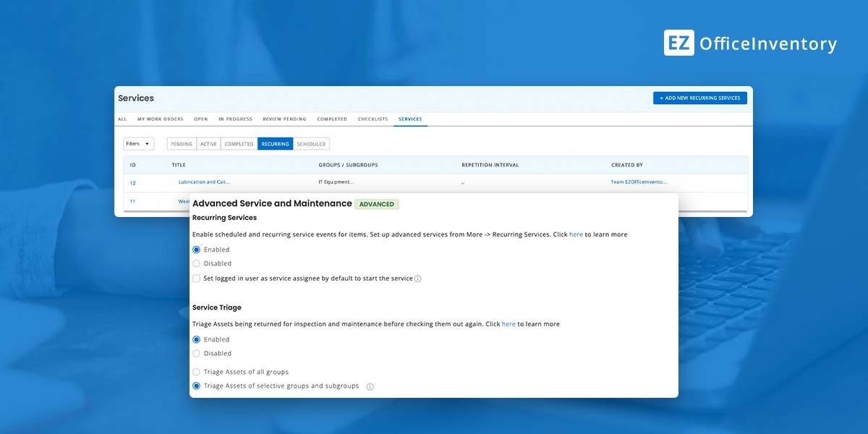The height and width of the screenshot is (434, 868).
Task: Select the Pending filter tab
Action: (182, 143)
